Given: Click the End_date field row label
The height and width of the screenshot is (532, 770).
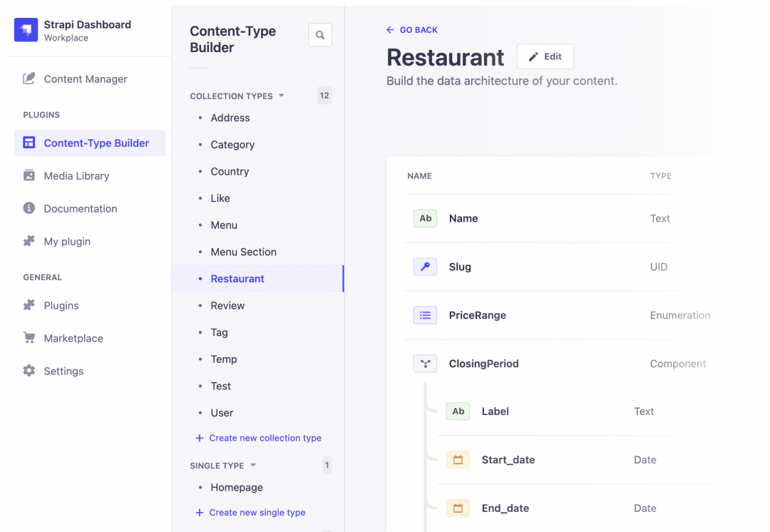Looking at the screenshot, I should coord(505,508).
